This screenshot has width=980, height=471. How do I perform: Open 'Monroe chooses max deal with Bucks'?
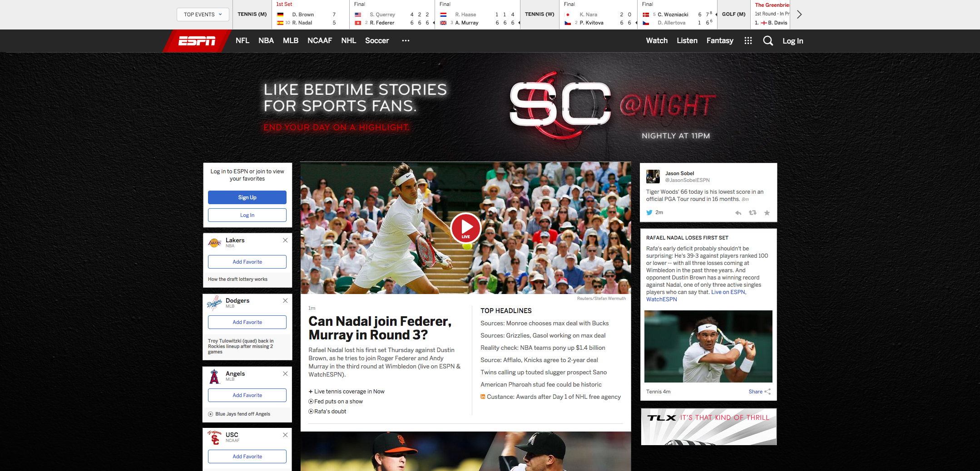[544, 323]
